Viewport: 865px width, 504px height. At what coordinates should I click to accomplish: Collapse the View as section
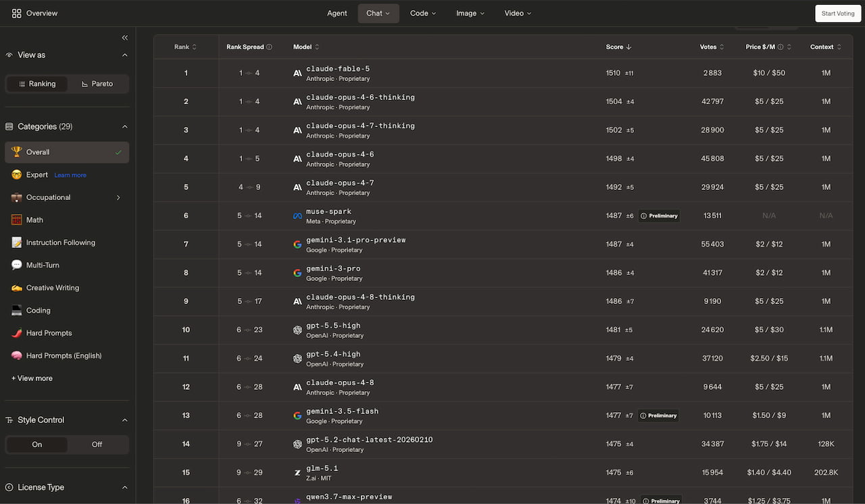(124, 55)
